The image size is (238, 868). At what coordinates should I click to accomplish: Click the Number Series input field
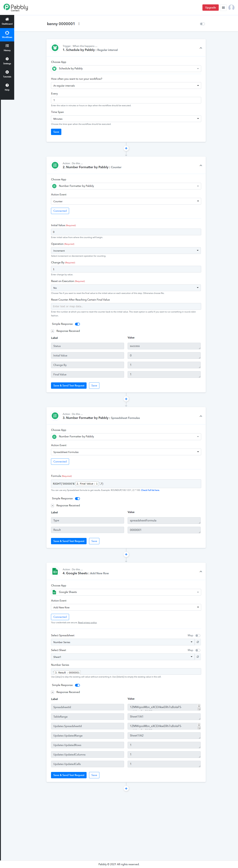[126, 672]
